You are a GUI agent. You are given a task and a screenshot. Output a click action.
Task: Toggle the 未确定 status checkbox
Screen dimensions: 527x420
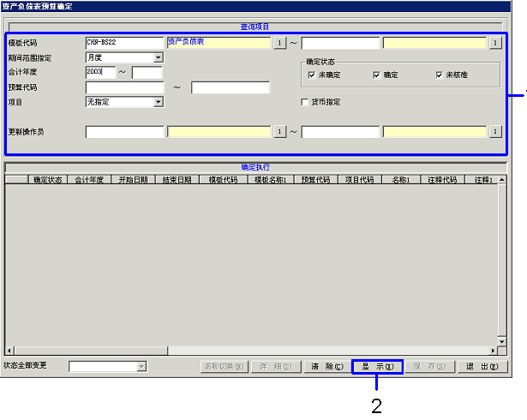(312, 75)
